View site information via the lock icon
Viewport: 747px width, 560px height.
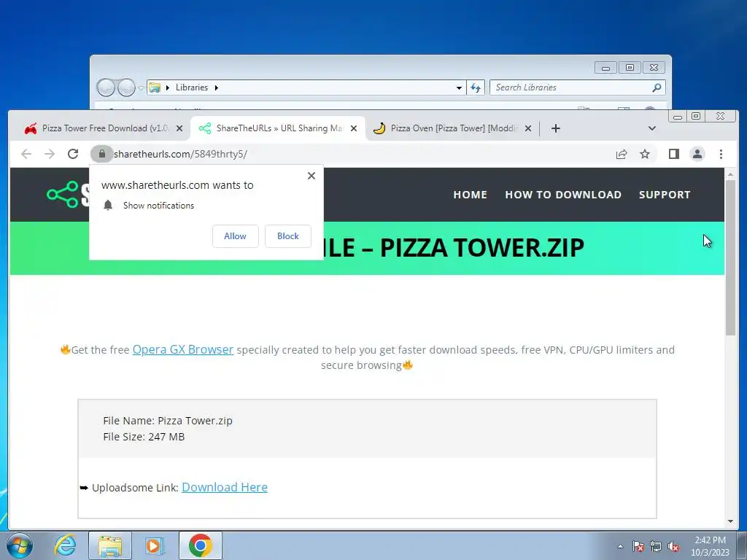point(101,154)
